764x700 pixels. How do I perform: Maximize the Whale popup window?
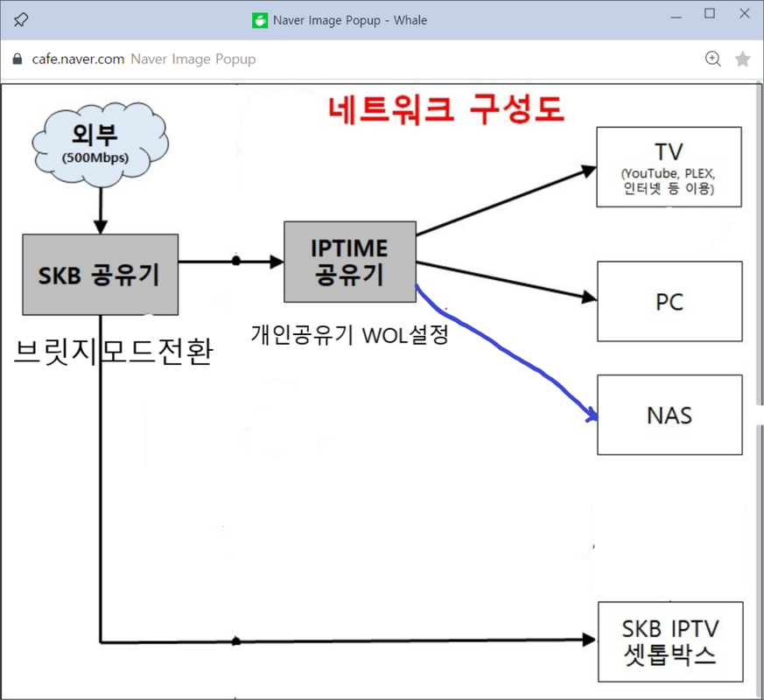710,14
